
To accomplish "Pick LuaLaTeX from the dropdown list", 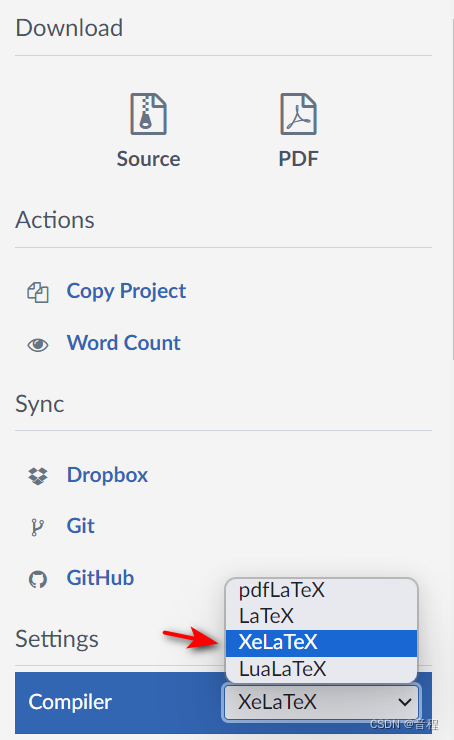I will 321,669.
